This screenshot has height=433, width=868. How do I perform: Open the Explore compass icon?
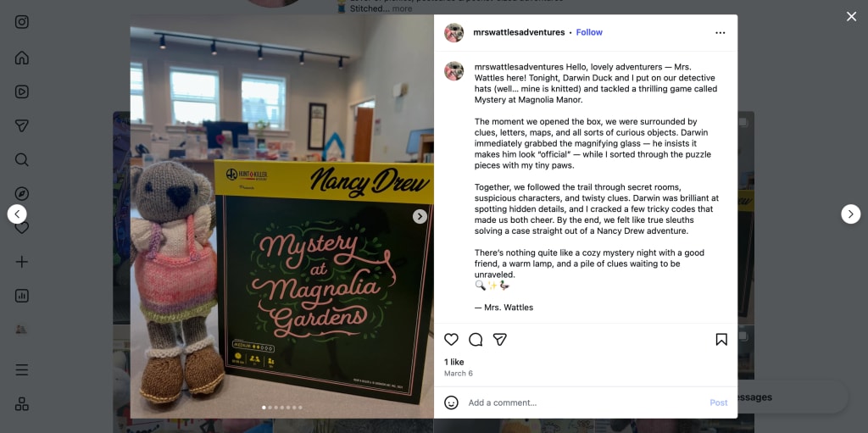pyautogui.click(x=21, y=194)
